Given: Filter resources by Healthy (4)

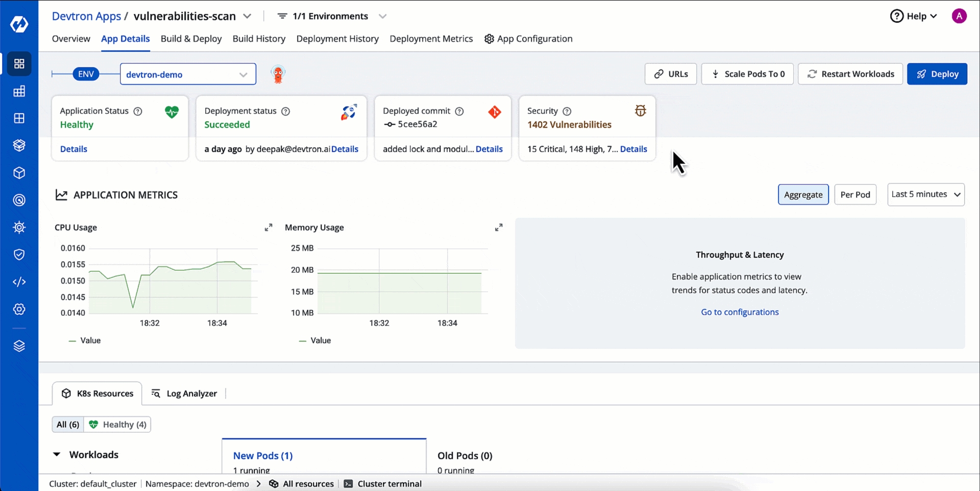Looking at the screenshot, I should point(117,425).
